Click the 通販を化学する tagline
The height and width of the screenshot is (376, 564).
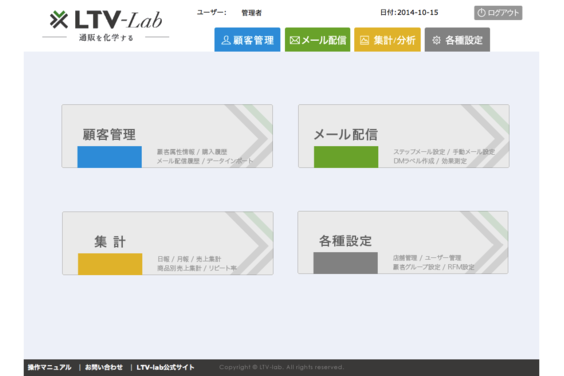click(106, 37)
